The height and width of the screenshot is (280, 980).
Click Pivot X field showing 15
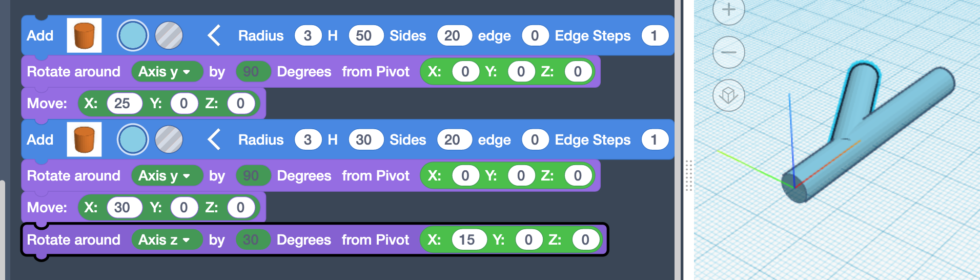(467, 240)
